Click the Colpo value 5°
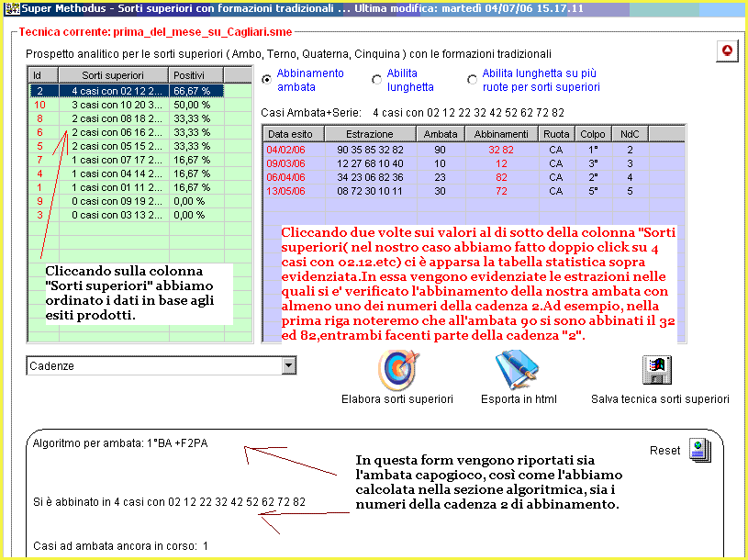 point(593,191)
